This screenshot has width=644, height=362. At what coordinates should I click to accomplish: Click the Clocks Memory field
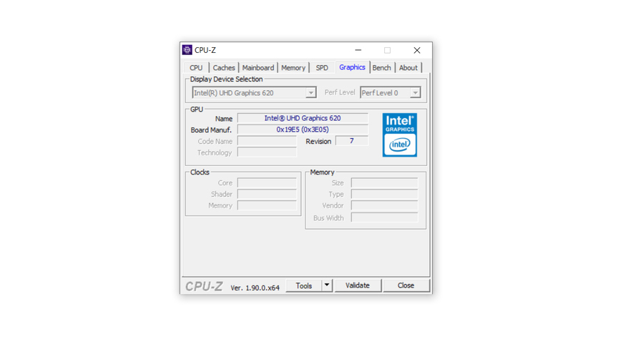coord(267,205)
